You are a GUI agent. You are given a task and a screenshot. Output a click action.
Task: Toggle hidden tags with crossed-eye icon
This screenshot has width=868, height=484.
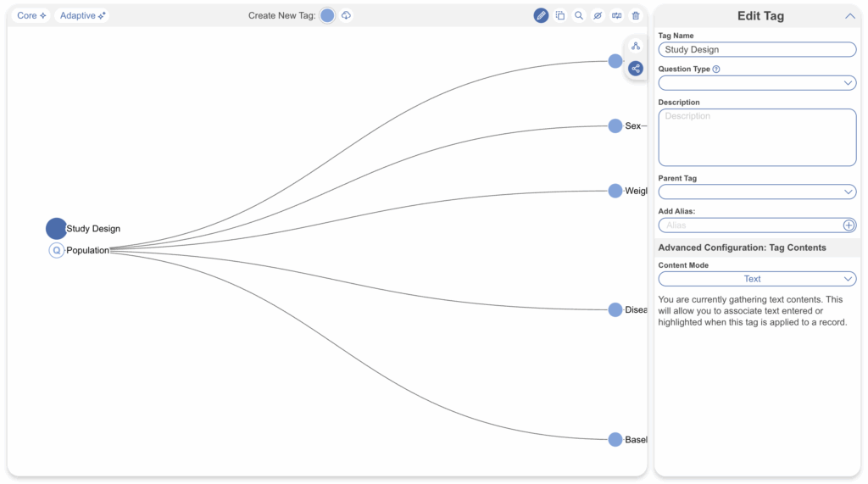tap(598, 15)
